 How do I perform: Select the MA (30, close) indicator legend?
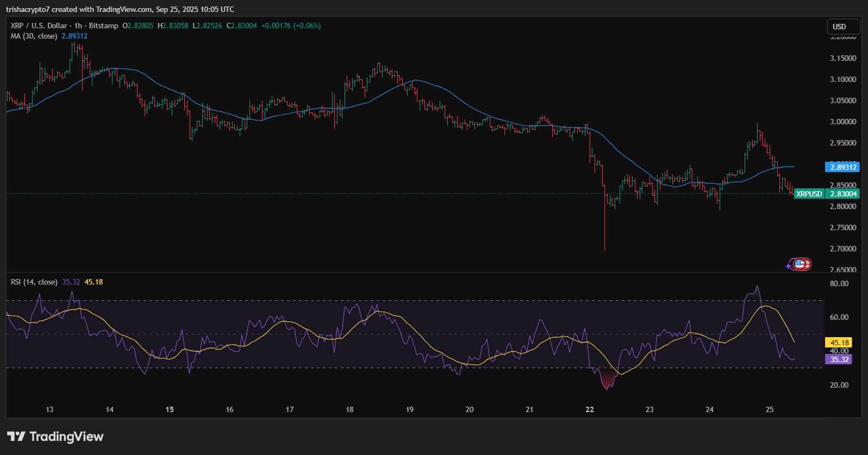tap(34, 36)
